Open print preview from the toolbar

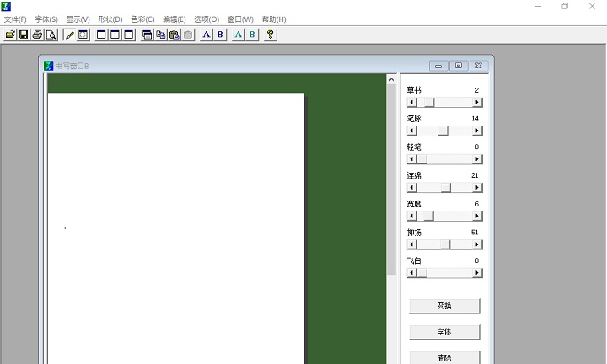[x=51, y=35]
